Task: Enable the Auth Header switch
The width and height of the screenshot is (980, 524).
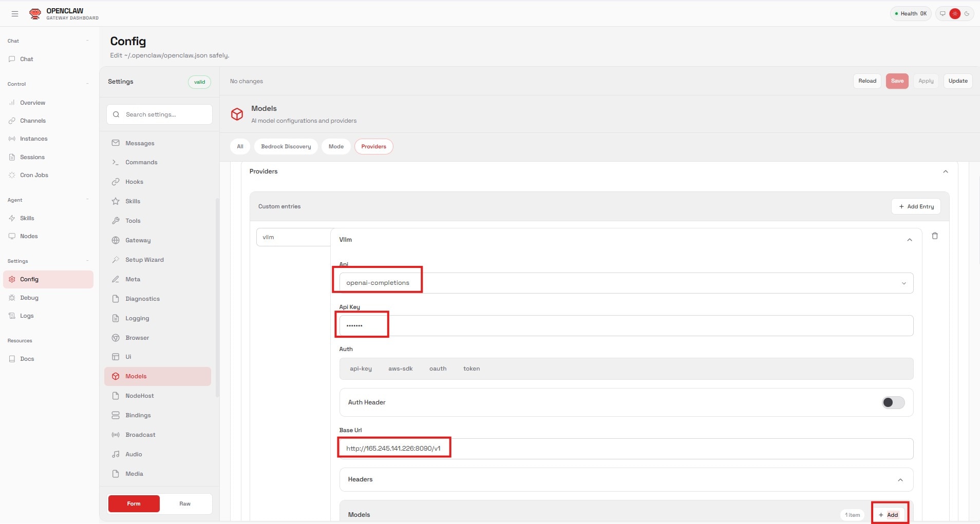Action: (893, 402)
